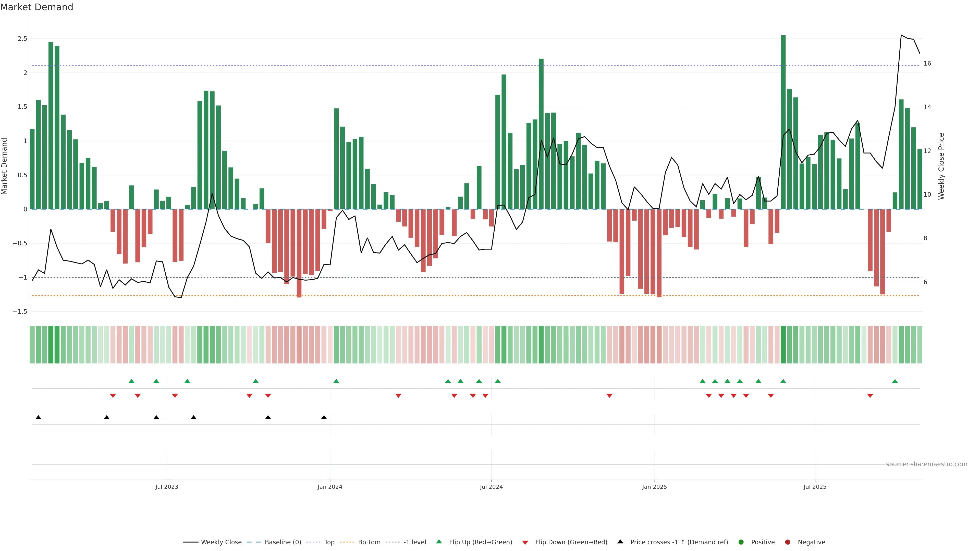Click the Positive green dot legend icon
The width and height of the screenshot is (980, 551).
(x=741, y=542)
